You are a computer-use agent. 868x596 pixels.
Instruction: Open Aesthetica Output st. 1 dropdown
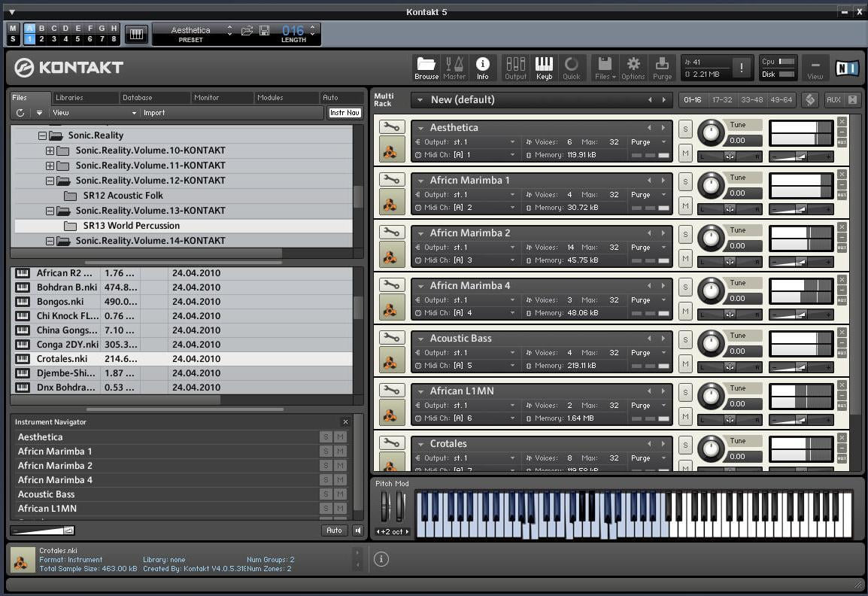(466, 141)
